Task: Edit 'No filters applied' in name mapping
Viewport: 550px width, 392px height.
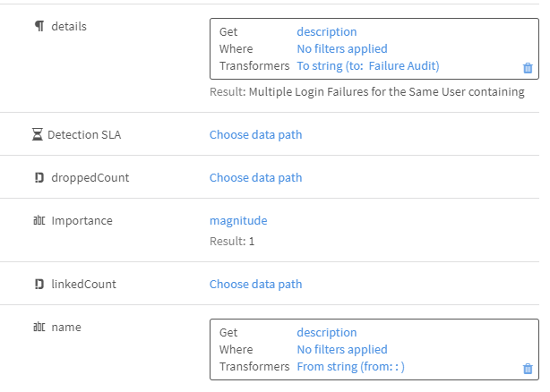Action: (x=342, y=350)
